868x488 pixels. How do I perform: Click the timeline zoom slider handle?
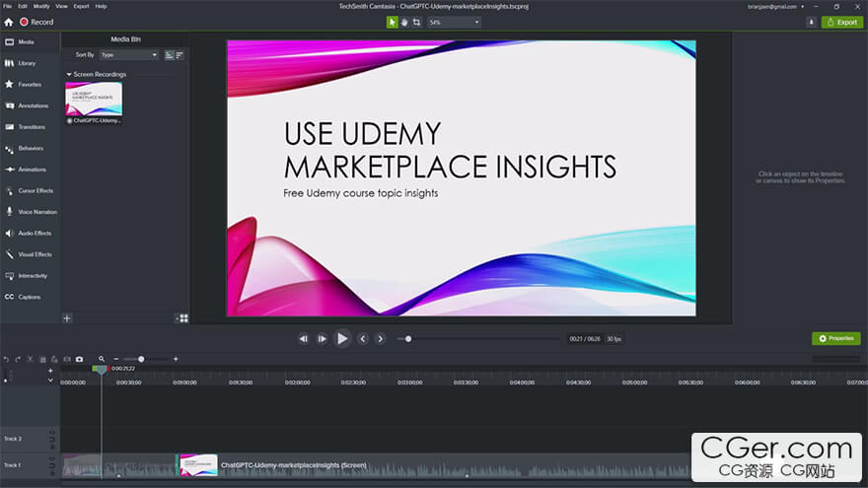coord(141,359)
